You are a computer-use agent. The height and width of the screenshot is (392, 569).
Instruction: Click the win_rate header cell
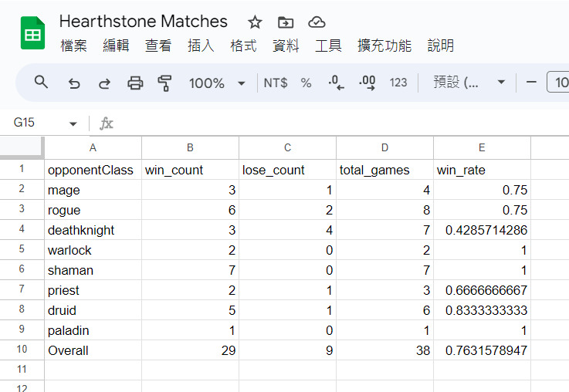[x=482, y=169]
